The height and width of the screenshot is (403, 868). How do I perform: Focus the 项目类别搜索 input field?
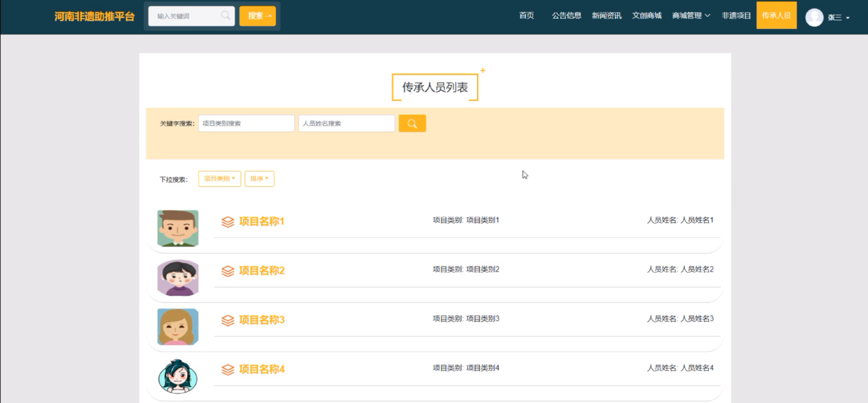pyautogui.click(x=246, y=123)
